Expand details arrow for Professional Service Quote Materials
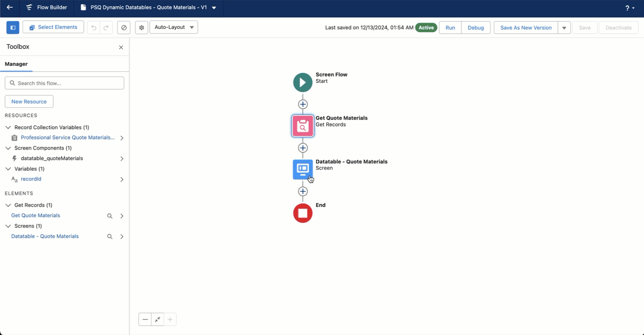644x335 pixels. click(122, 138)
